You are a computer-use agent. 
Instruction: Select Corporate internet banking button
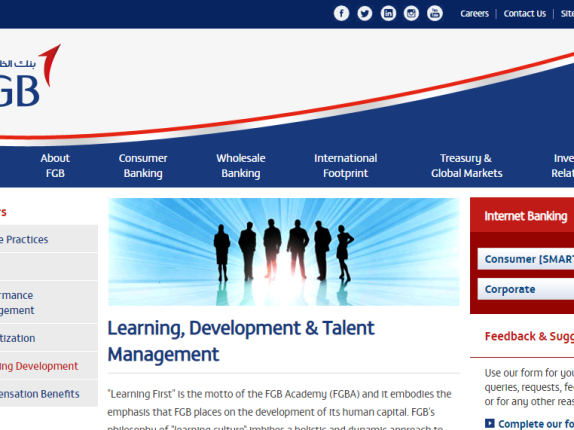[526, 289]
